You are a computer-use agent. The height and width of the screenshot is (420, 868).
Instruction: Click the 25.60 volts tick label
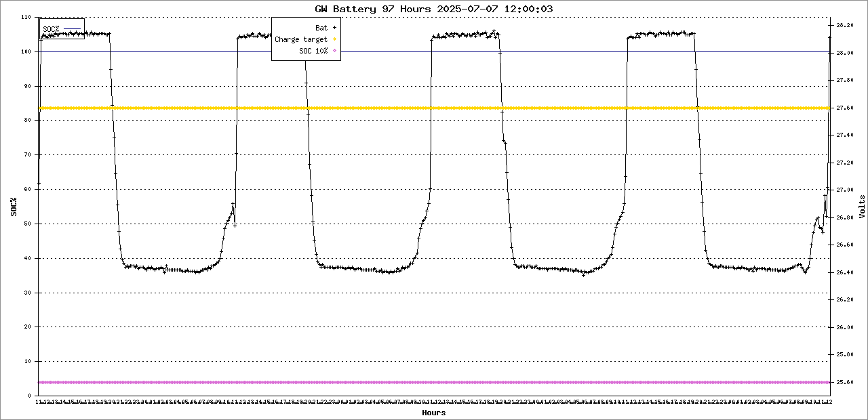click(x=844, y=383)
